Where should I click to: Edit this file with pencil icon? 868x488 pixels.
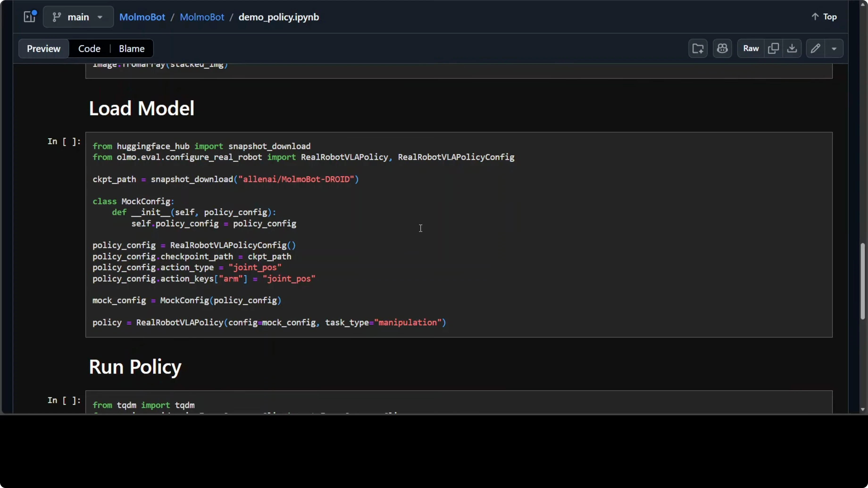click(x=815, y=49)
